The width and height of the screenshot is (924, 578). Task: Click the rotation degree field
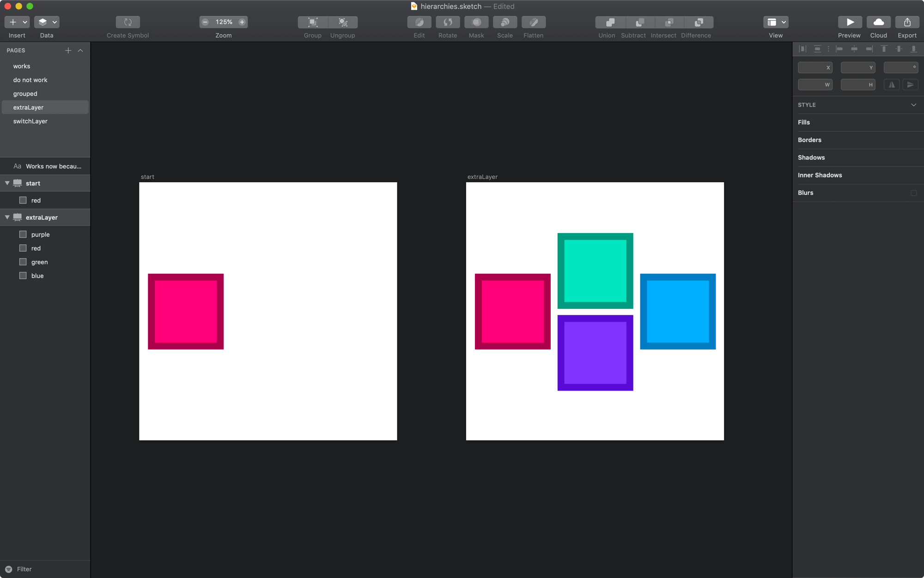click(x=901, y=68)
